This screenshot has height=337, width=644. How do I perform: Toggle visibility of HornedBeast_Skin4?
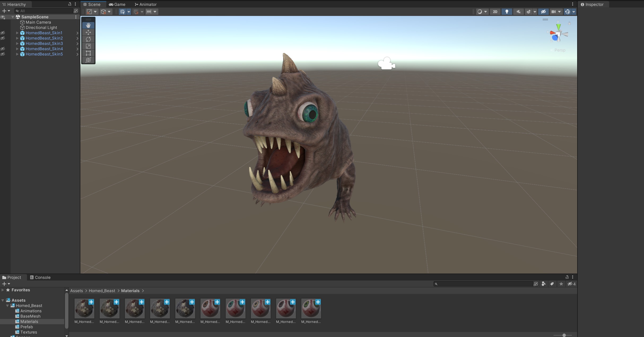pyautogui.click(x=3, y=49)
